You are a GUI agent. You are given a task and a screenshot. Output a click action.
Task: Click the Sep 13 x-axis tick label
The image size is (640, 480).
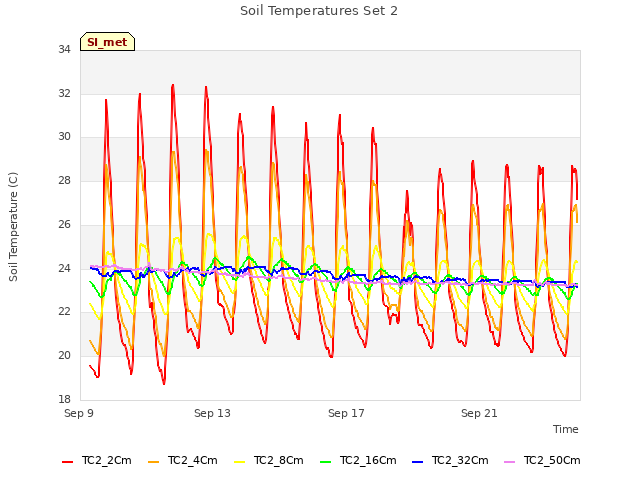tap(212, 413)
